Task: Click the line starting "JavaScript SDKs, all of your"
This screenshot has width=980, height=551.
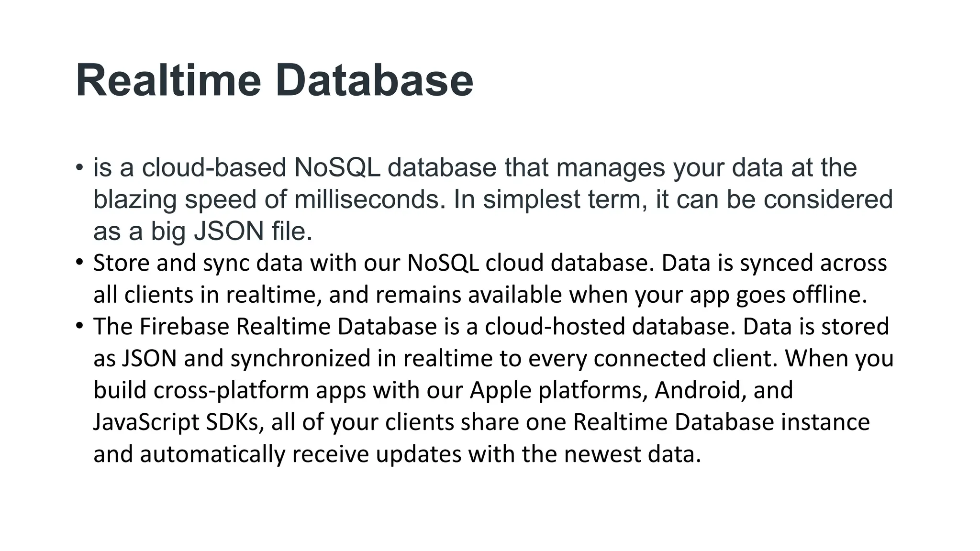Action: point(481,422)
